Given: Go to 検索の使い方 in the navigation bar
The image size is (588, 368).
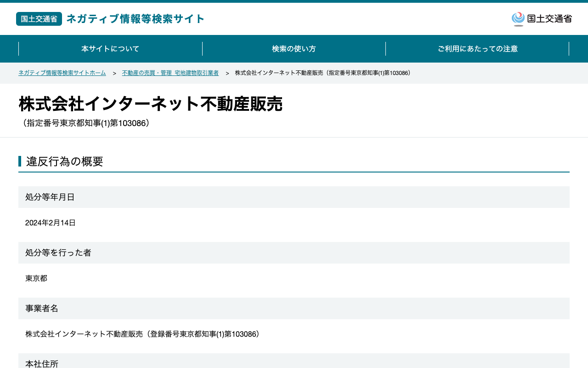Looking at the screenshot, I should [294, 49].
